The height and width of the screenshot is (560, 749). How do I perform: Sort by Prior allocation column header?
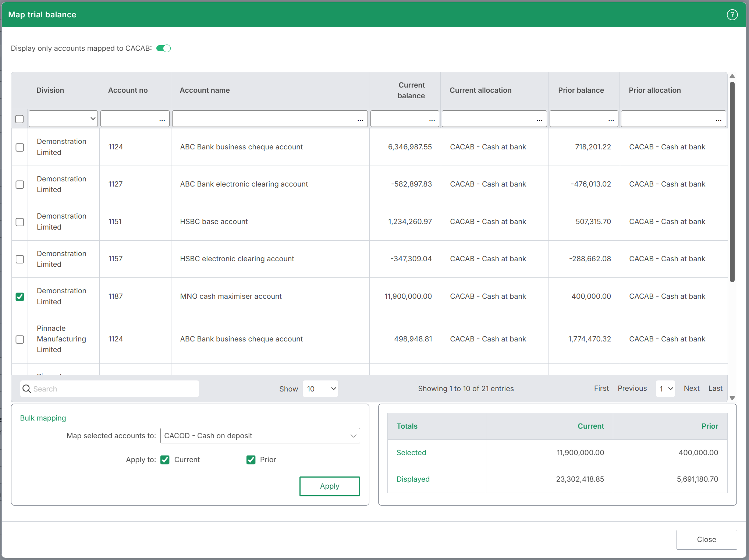[x=654, y=90]
